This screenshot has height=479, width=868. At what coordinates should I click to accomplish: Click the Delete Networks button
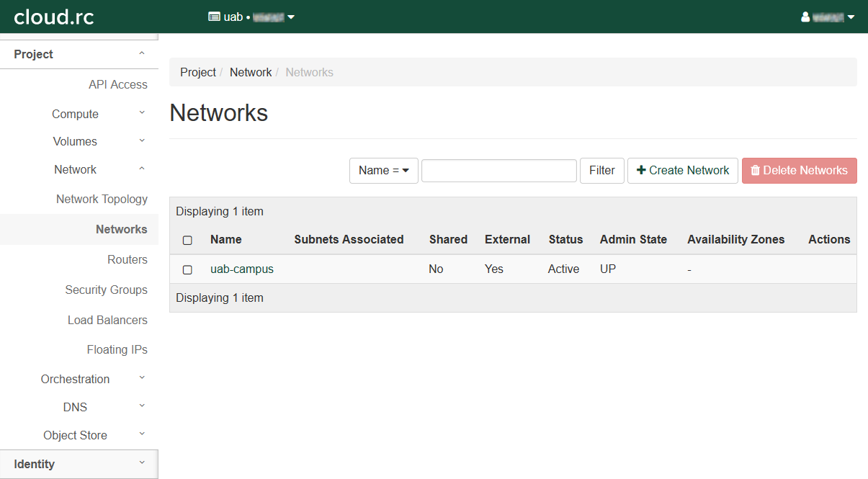[799, 171]
